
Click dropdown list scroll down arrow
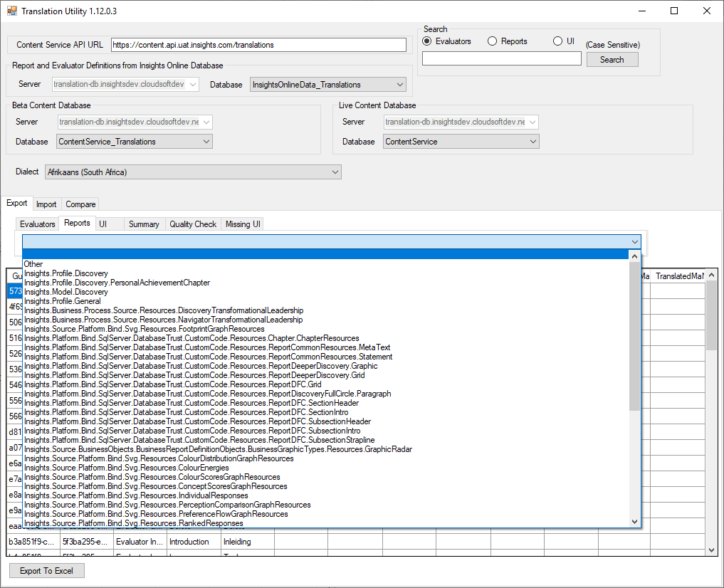click(x=634, y=522)
